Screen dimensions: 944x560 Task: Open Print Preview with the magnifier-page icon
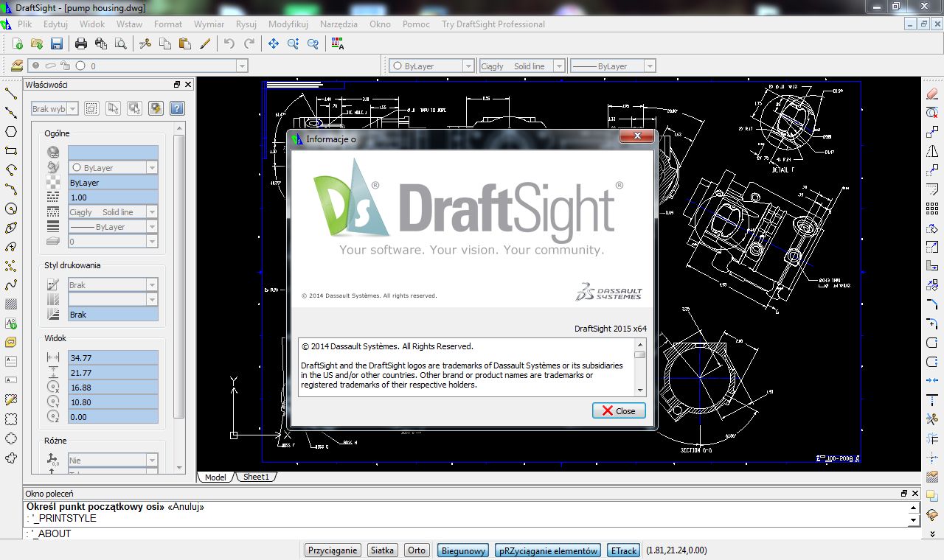coord(120,43)
